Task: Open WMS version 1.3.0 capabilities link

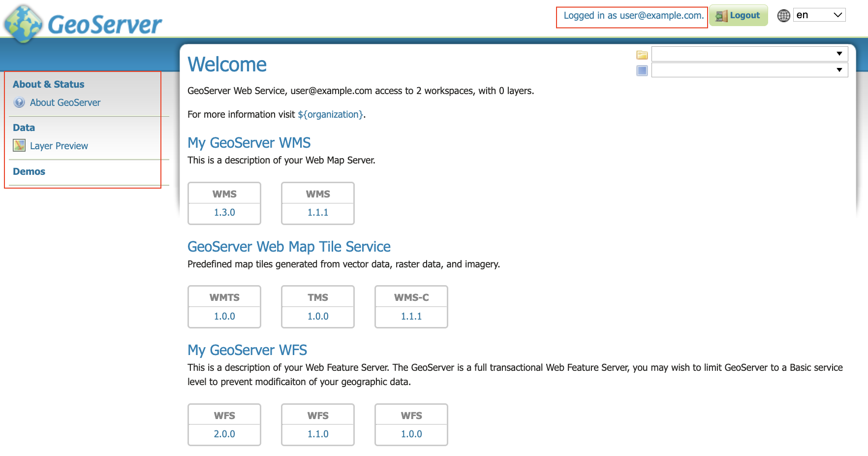Action: click(x=224, y=212)
